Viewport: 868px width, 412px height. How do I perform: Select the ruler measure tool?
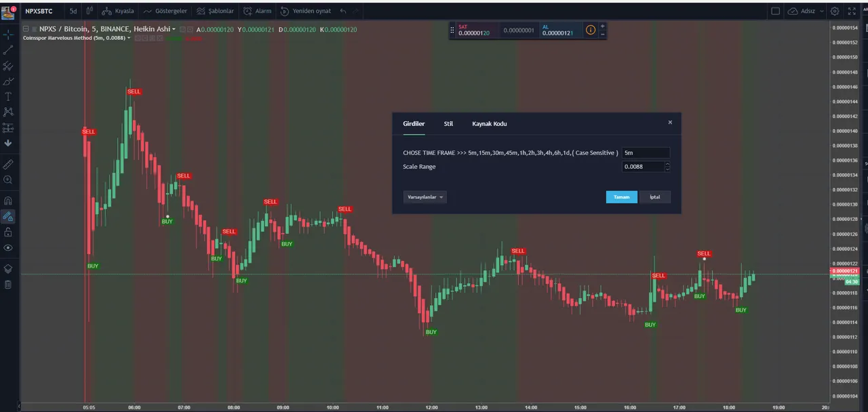pos(8,165)
